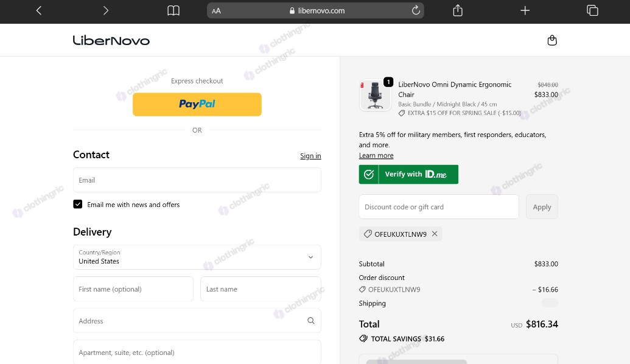
Task: Focus the Address field
Action: point(197,321)
